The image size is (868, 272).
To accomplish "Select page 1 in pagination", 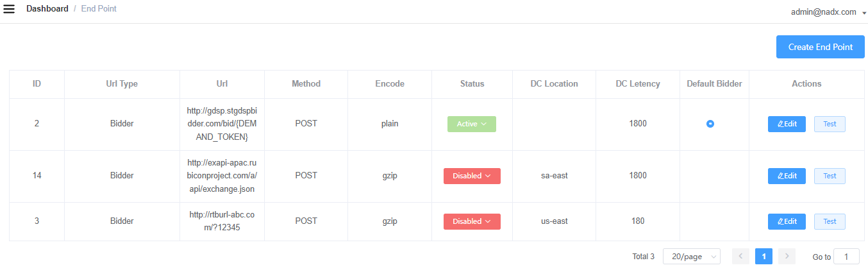I will 764,257.
